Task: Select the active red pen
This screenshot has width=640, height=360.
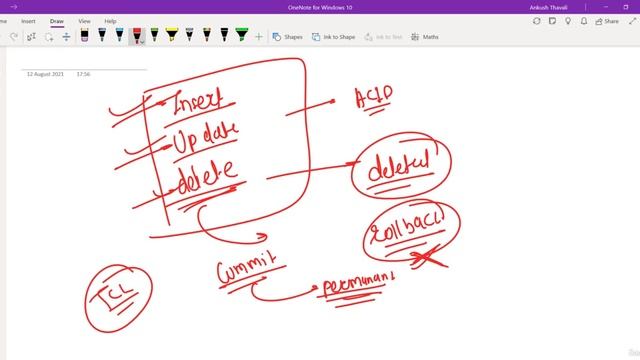Action: [137, 36]
